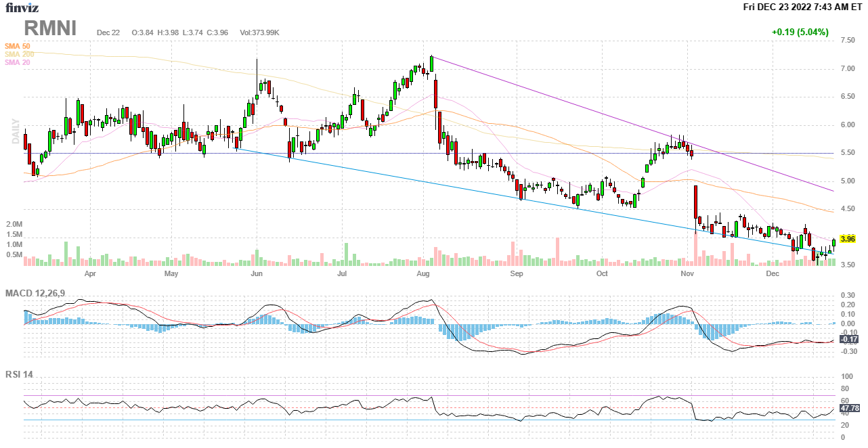Click the Dec 22 date in header
The width and height of the screenshot is (868, 448).
click(108, 32)
